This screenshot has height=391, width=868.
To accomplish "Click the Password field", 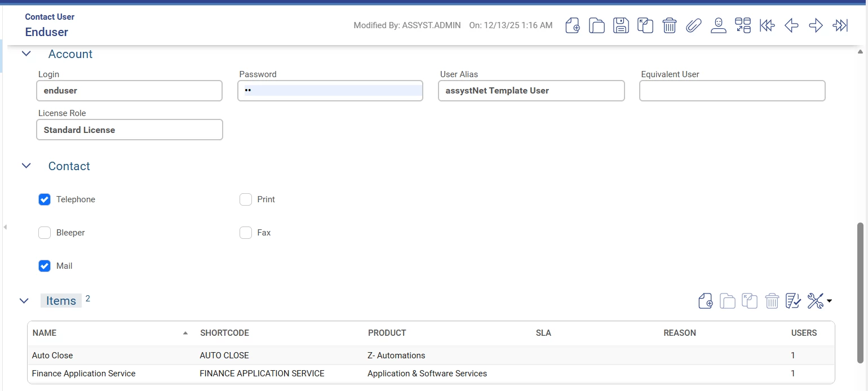I will click(330, 91).
